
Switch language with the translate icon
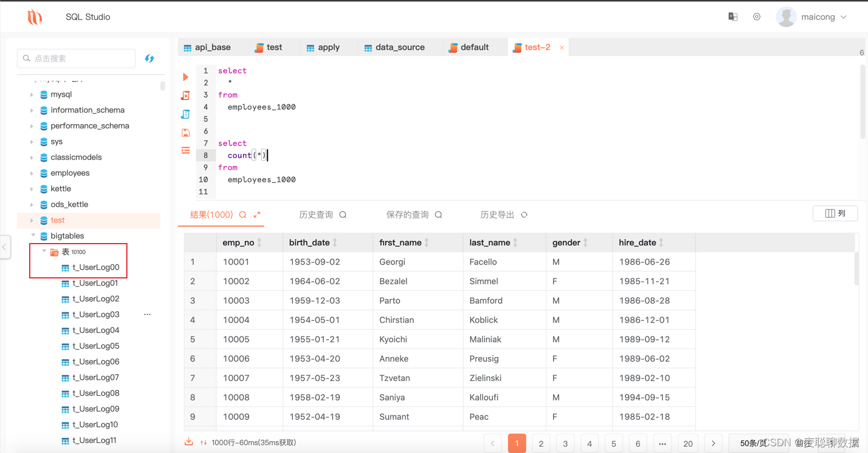(x=733, y=17)
